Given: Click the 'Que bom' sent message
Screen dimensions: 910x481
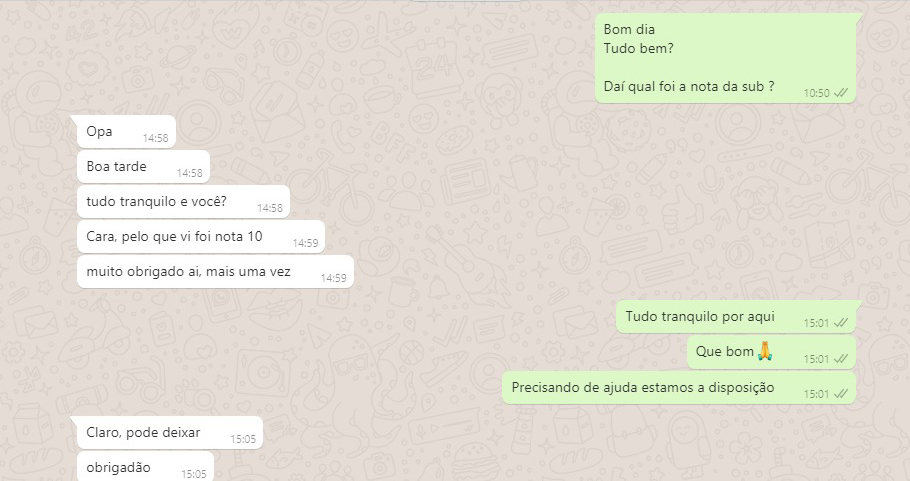Looking at the screenshot, I should [772, 352].
